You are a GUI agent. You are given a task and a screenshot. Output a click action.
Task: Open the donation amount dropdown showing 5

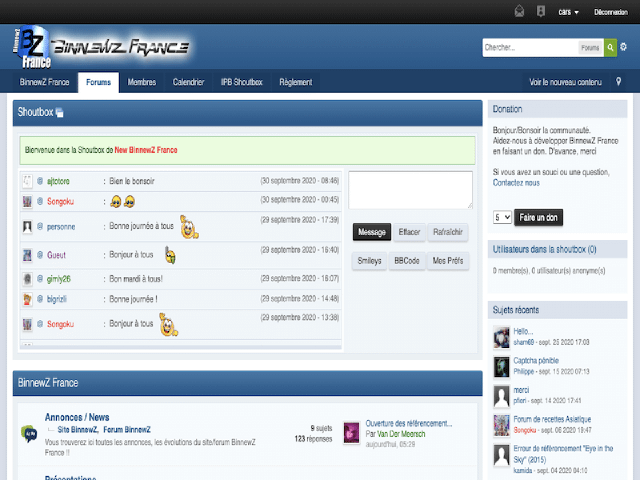tap(502, 217)
